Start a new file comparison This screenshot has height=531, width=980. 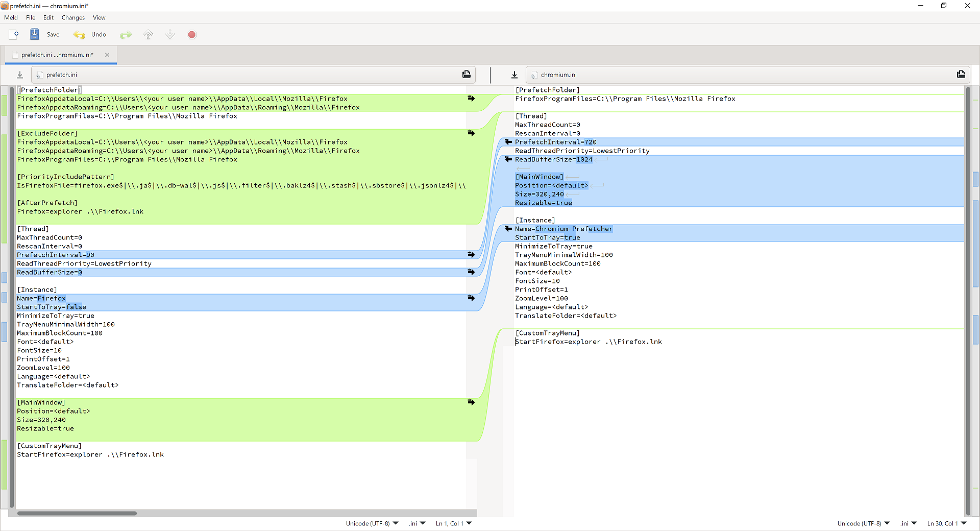click(x=13, y=34)
